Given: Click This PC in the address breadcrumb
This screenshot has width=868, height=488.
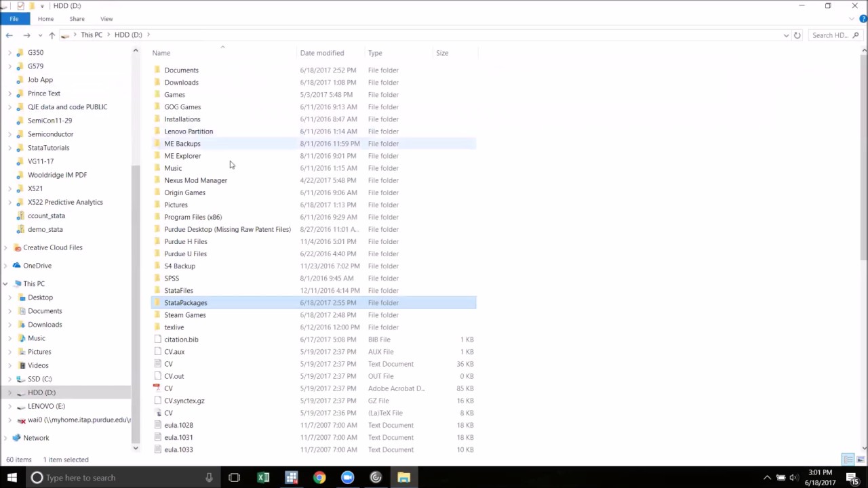Looking at the screenshot, I should point(92,35).
